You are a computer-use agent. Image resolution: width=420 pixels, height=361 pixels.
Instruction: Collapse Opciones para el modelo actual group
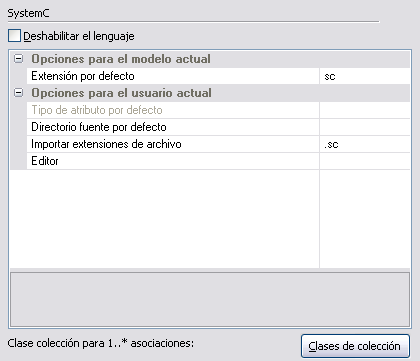[x=19, y=59]
